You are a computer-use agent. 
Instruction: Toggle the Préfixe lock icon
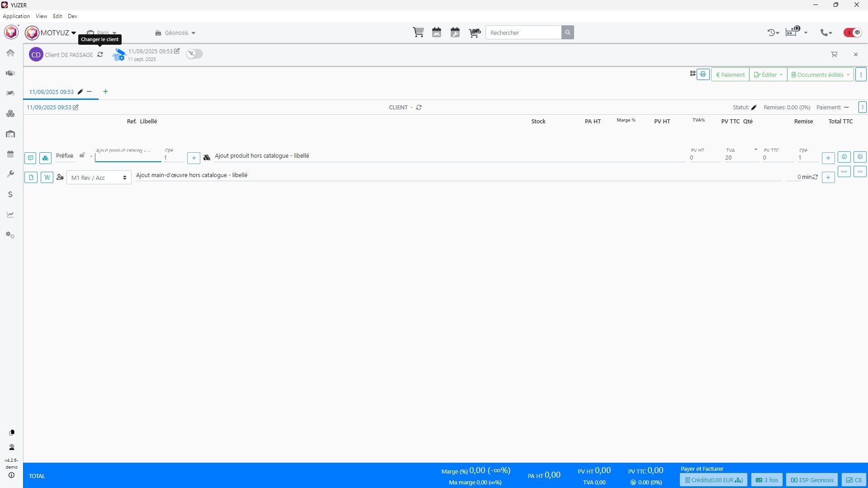(82, 155)
